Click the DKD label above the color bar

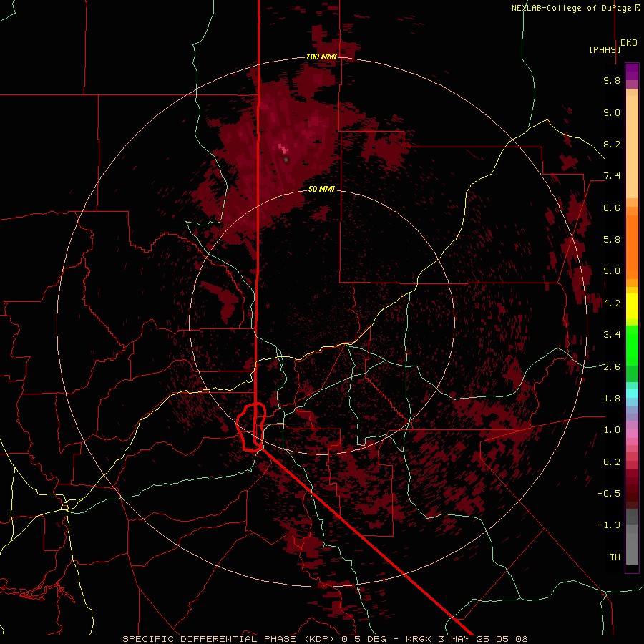629,43
